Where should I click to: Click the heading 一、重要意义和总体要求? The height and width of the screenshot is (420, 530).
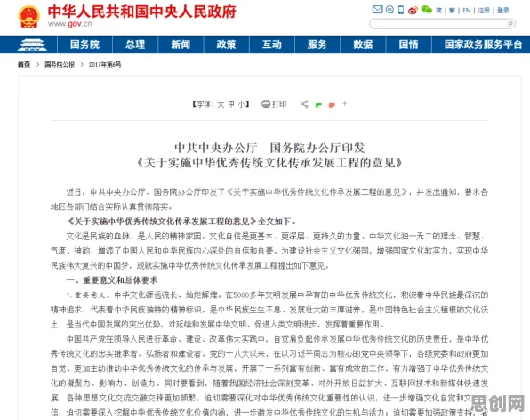(x=112, y=280)
